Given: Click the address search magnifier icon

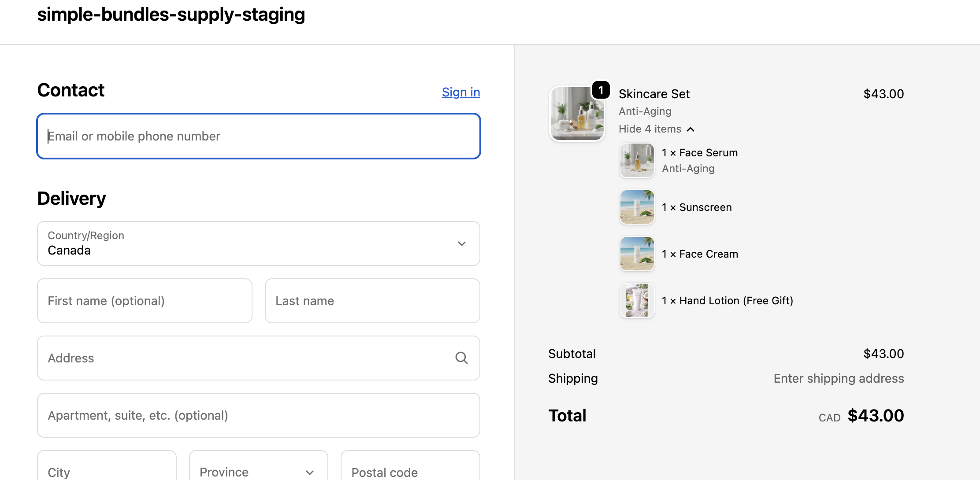Looking at the screenshot, I should 461,358.
